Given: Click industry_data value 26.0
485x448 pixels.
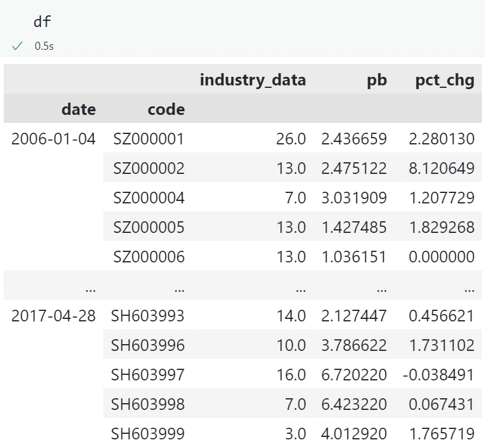Looking at the screenshot, I should [291, 139].
